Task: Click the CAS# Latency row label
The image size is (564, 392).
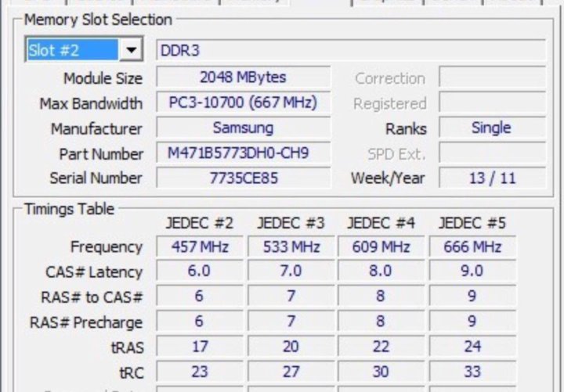Action: (x=94, y=272)
